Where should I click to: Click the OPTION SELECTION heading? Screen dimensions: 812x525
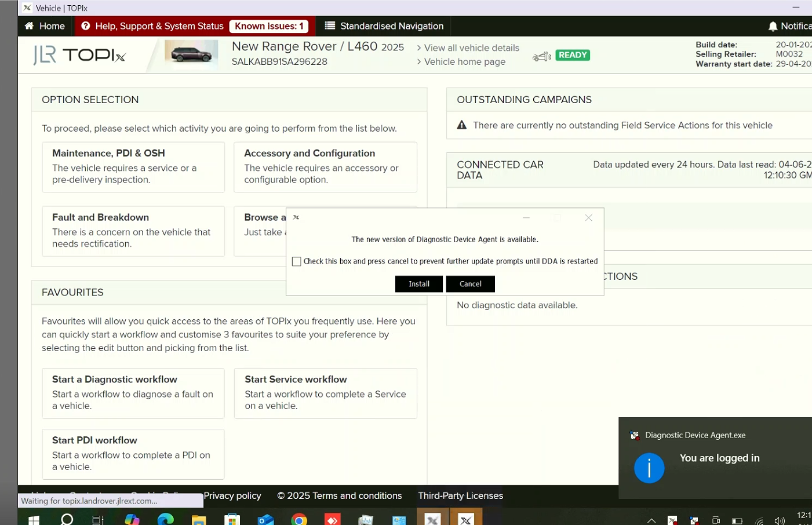pos(90,100)
